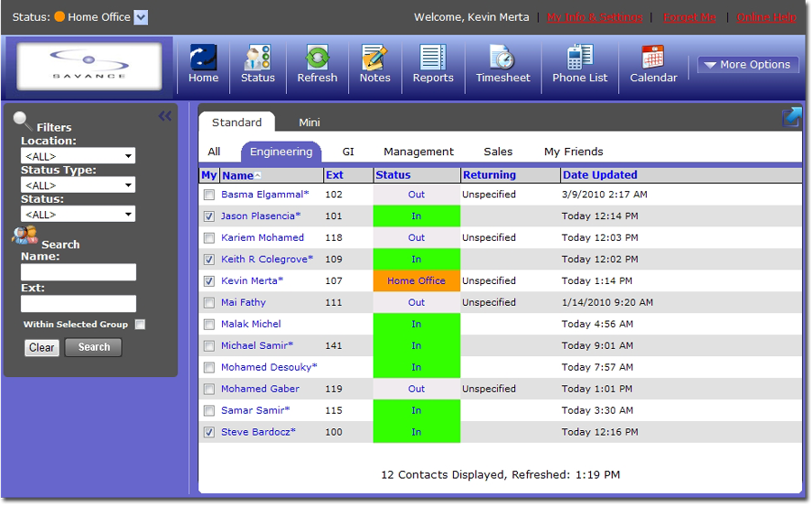
Task: Tick the checkbox for Samar Samir
Action: [x=209, y=411]
